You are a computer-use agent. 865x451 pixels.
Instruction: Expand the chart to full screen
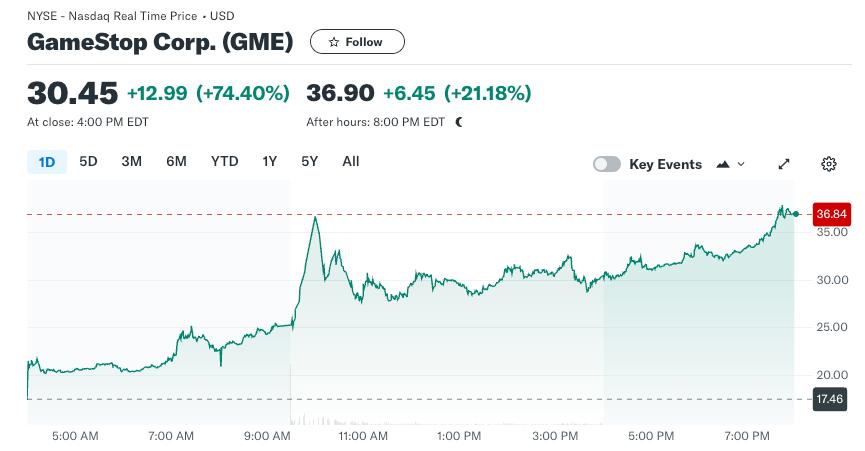point(784,164)
